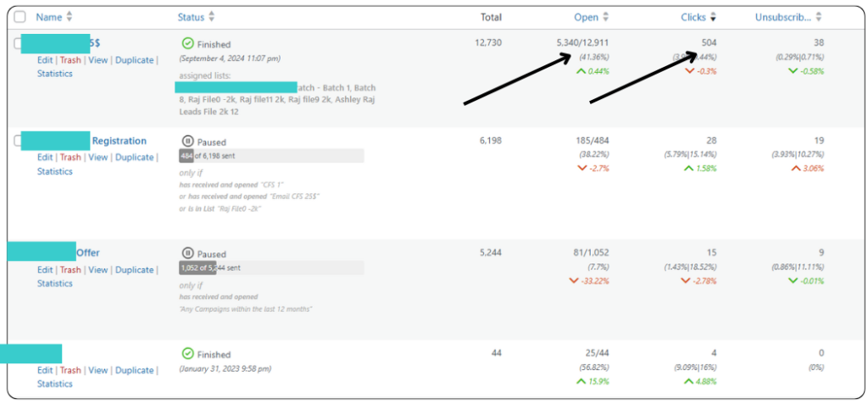Sort by the Open column arrow

coord(606,17)
